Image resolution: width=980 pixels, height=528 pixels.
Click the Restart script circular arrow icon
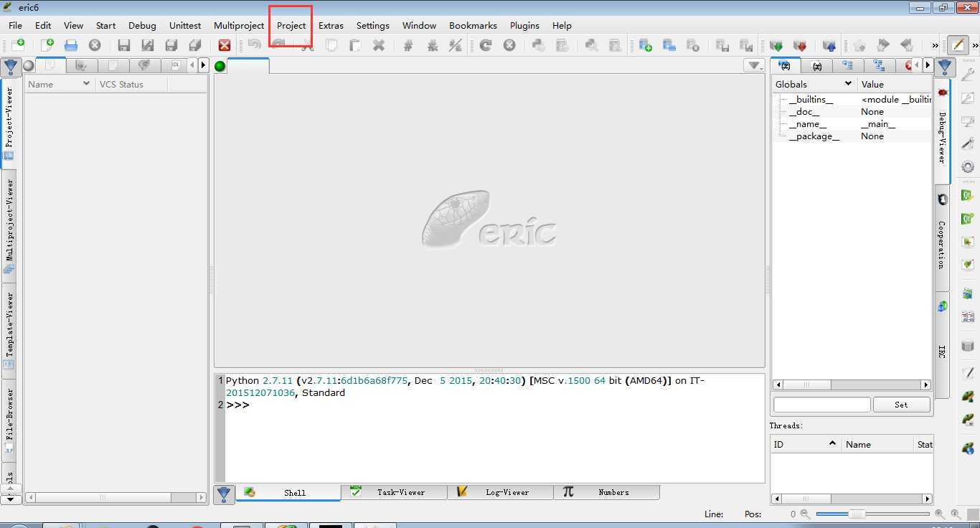click(x=486, y=45)
